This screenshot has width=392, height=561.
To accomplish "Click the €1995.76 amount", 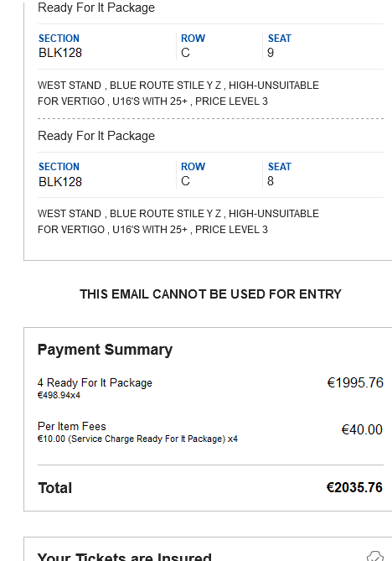I will 355,383.
